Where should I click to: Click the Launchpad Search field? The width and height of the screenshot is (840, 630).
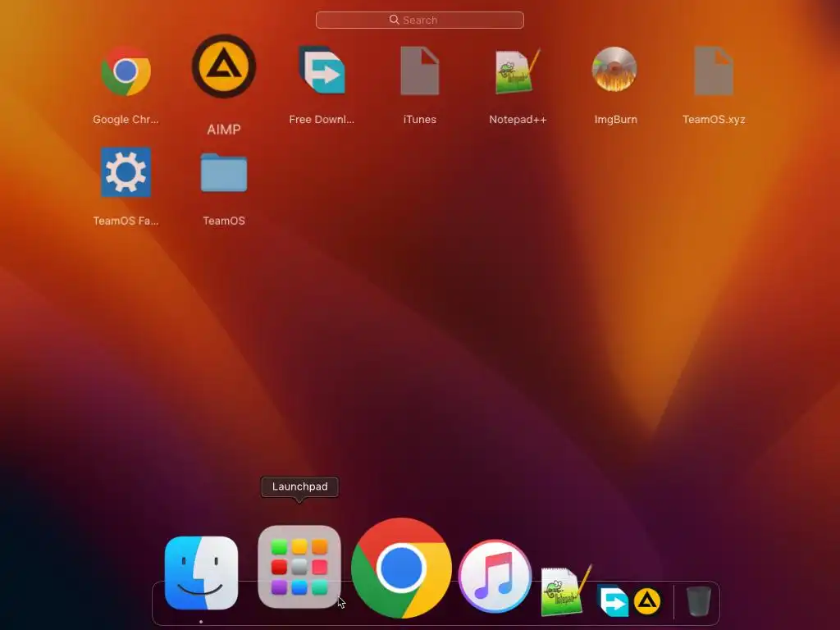click(x=419, y=20)
